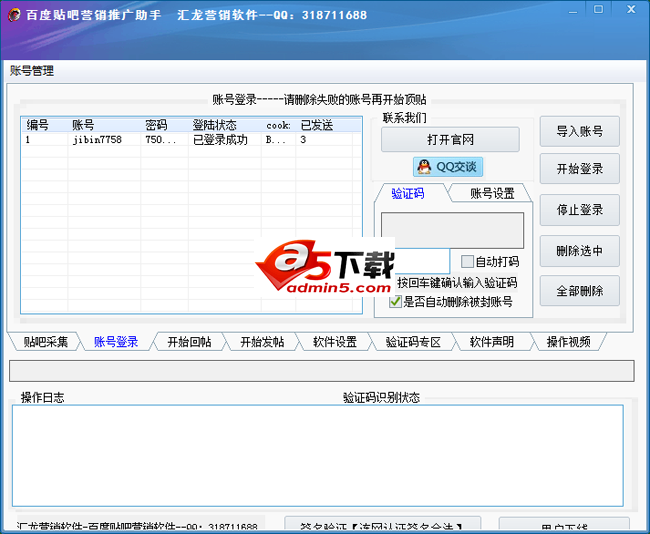Screen dimensions: 650x534
Task: Open the 账号设置 tab
Action: (x=492, y=194)
